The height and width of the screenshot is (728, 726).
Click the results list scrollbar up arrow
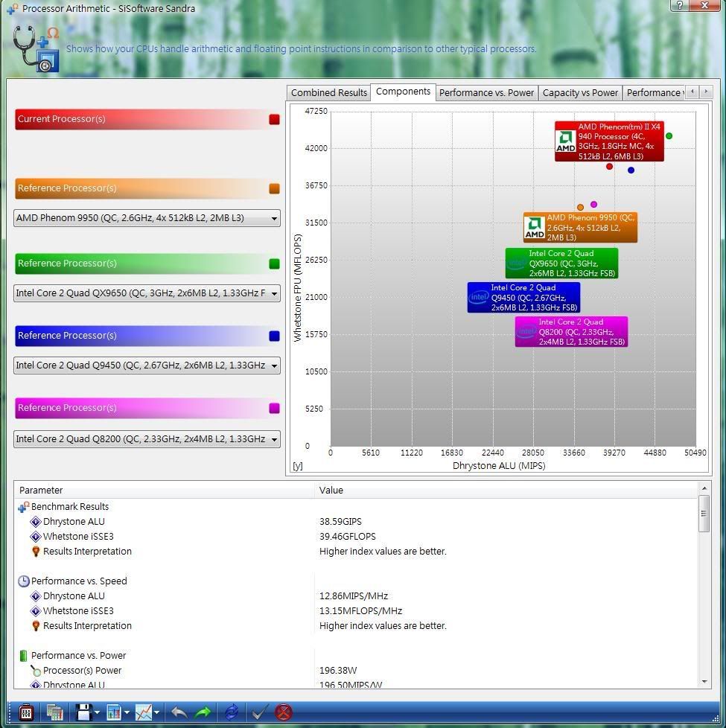704,488
